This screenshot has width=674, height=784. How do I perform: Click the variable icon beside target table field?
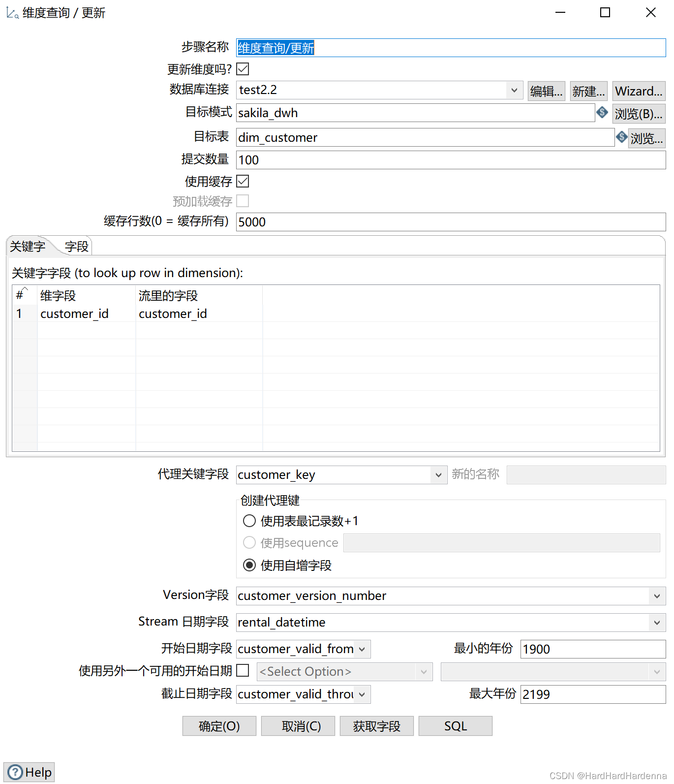pos(622,137)
